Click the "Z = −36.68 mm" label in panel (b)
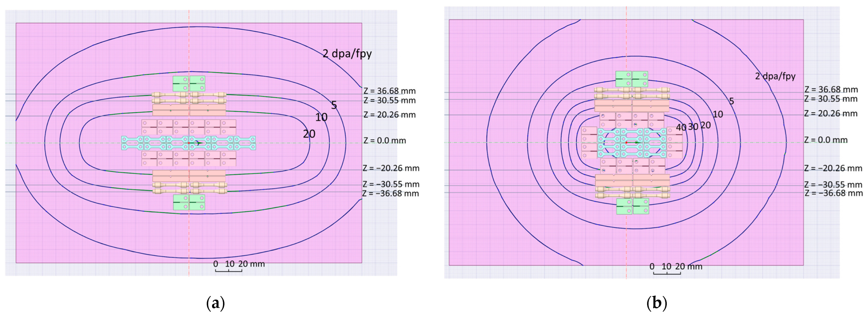The height and width of the screenshot is (315, 868). (833, 193)
